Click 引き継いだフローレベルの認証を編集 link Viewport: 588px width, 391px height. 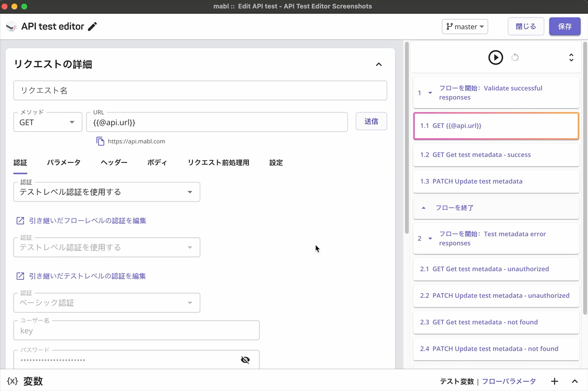click(x=88, y=221)
